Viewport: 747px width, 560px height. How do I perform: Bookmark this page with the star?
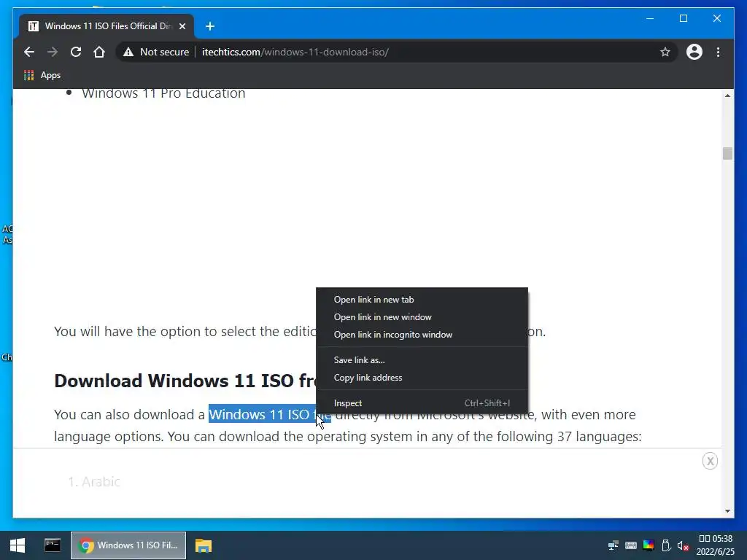coord(665,52)
